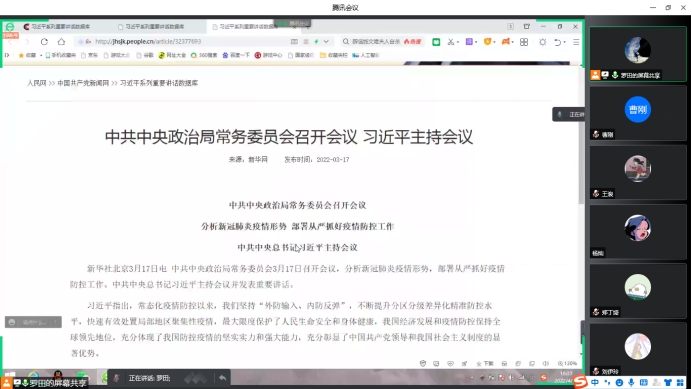Open the hamburger main menu icon
This screenshot has height=389, width=692.
pyautogui.click(x=576, y=42)
